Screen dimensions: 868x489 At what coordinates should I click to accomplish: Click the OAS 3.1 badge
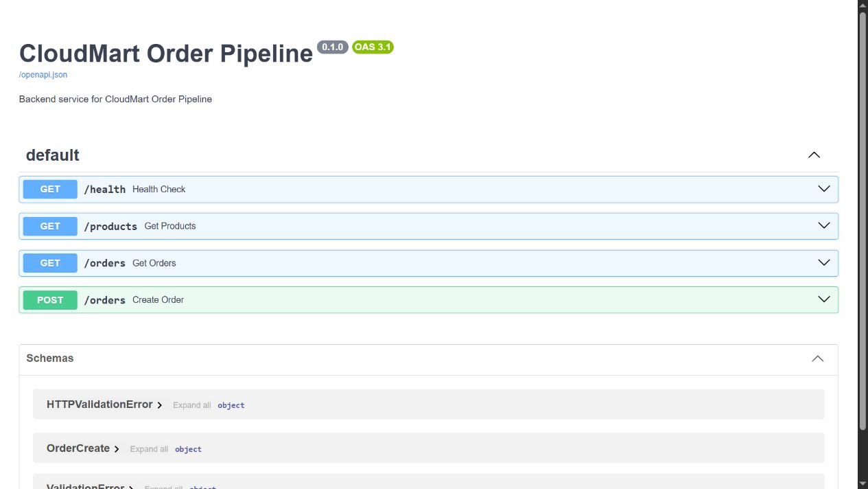click(373, 47)
